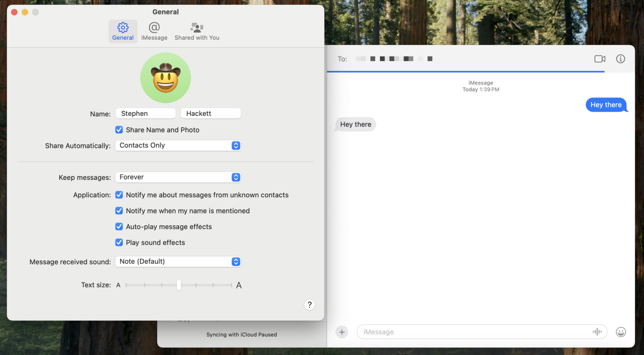
Task: Change the Keep messages duration
Action: [x=178, y=177]
